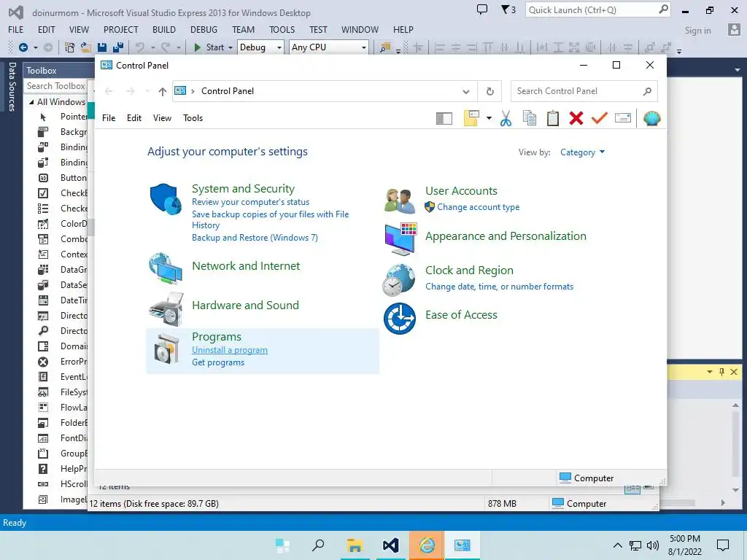
Task: Click Visual Studio navigate backward arrow
Action: click(23, 47)
